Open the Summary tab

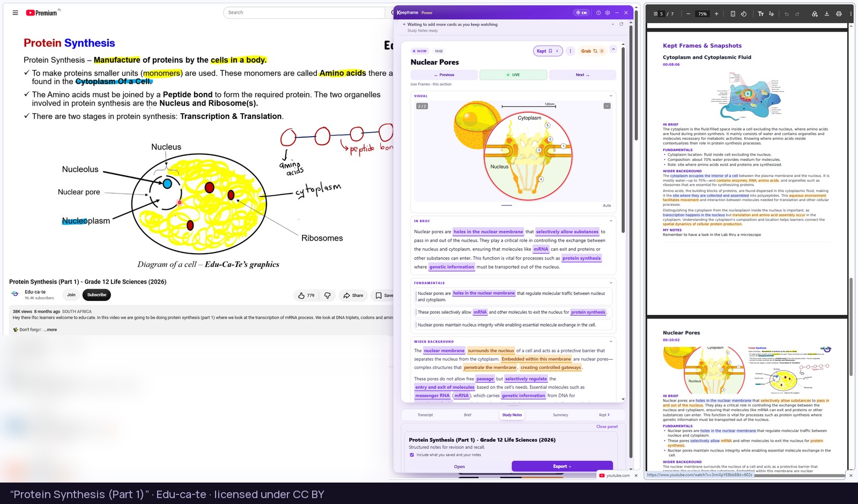560,415
